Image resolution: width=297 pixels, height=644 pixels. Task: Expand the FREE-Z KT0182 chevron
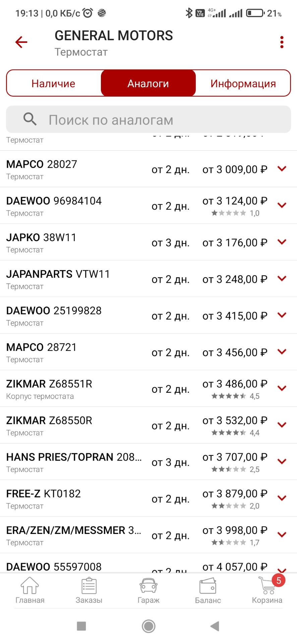tap(282, 498)
